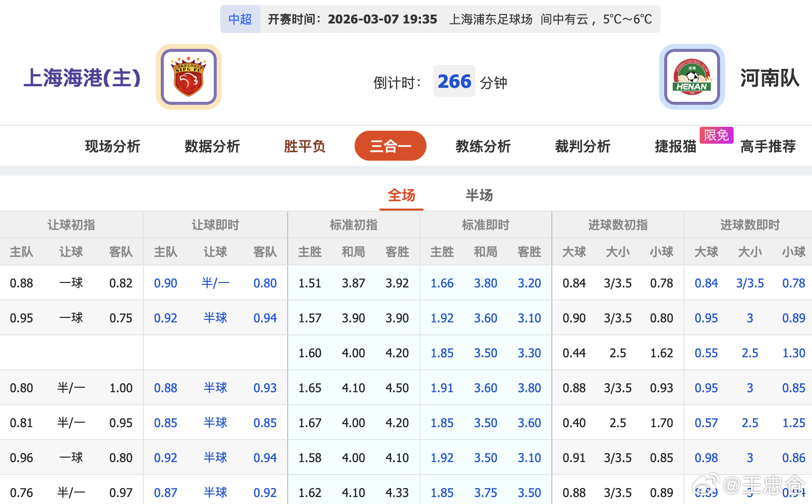Click the 限免 pink badge

click(x=717, y=135)
